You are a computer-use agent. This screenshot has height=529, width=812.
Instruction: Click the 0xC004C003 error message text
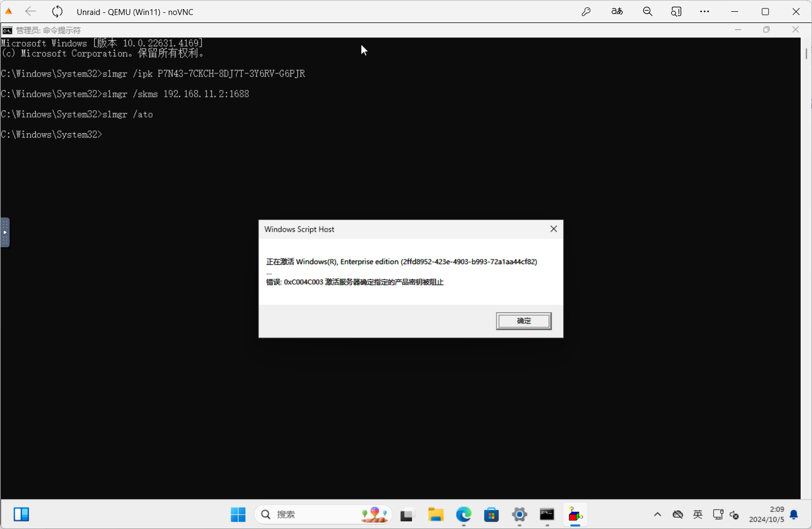coord(355,282)
